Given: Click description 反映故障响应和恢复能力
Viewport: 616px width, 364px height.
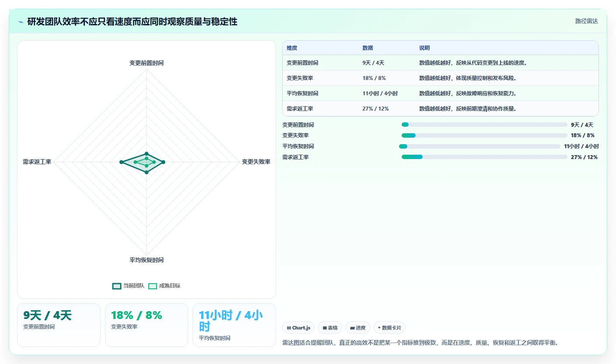Looking at the screenshot, I should [486, 94].
